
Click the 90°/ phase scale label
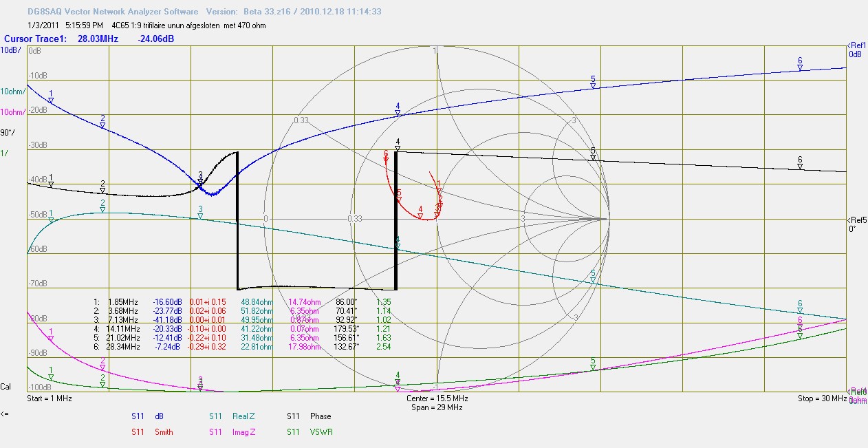(x=8, y=132)
